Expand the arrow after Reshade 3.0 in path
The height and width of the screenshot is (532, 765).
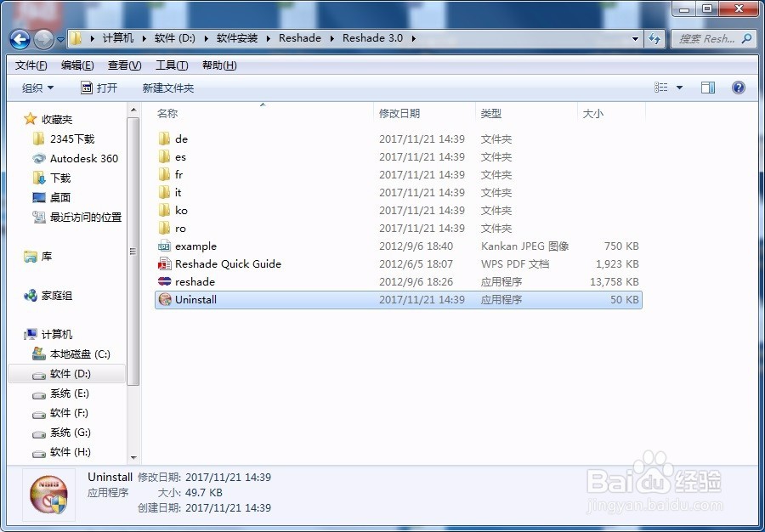click(413, 38)
